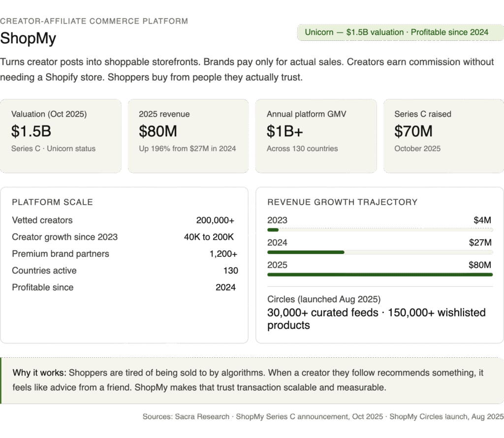Click 'Series C · Unicorn status' subtitle
Image resolution: width=504 pixels, height=438 pixels.
pyautogui.click(x=53, y=149)
